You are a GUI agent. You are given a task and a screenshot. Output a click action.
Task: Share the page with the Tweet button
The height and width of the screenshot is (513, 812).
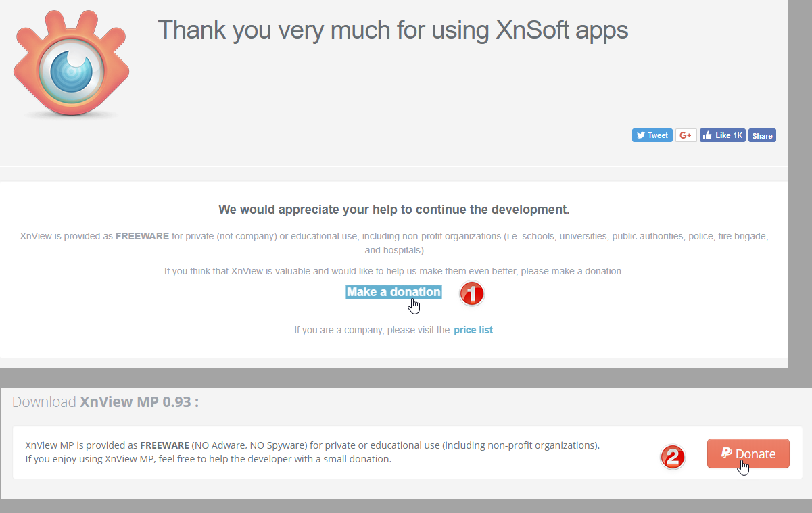[652, 135]
